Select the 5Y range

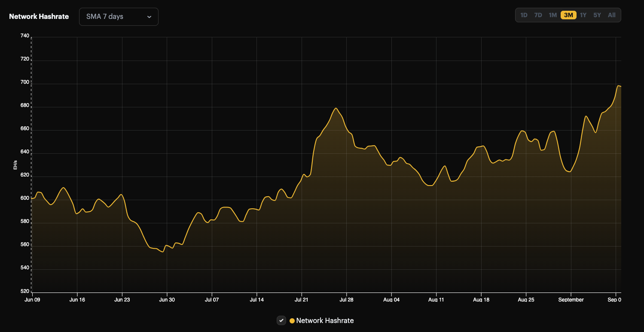[597, 15]
